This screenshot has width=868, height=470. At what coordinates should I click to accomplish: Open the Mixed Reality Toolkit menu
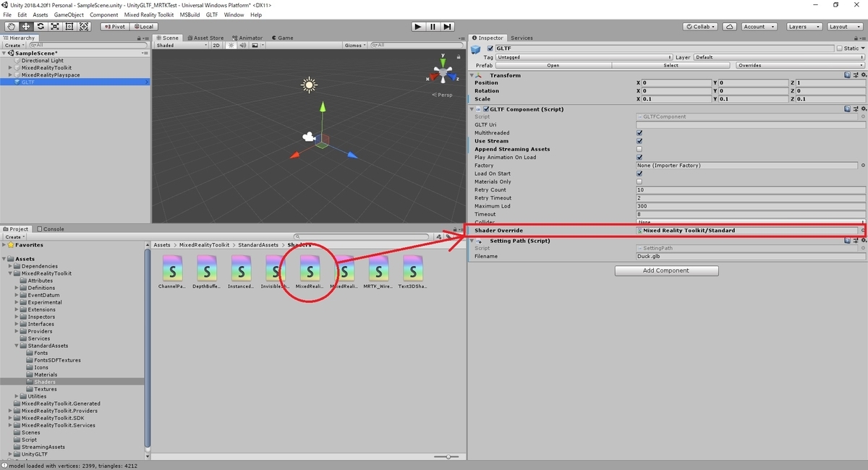(x=150, y=14)
